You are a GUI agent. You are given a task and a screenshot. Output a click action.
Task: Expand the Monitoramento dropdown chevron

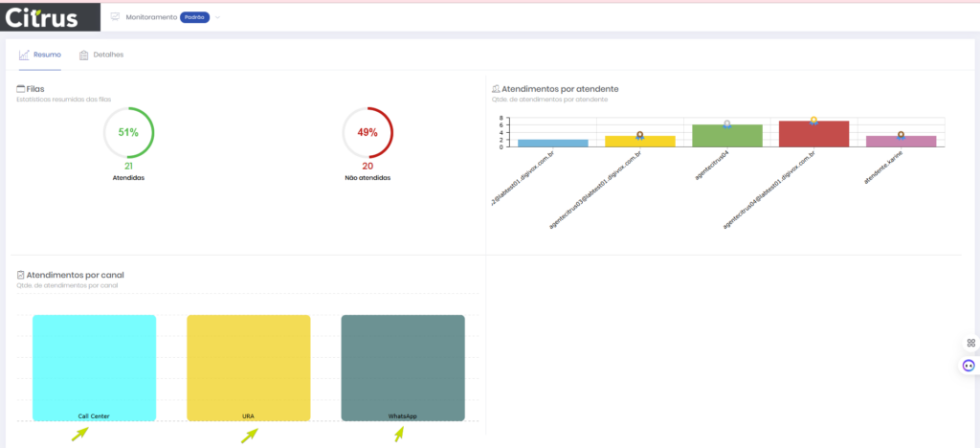(x=217, y=17)
